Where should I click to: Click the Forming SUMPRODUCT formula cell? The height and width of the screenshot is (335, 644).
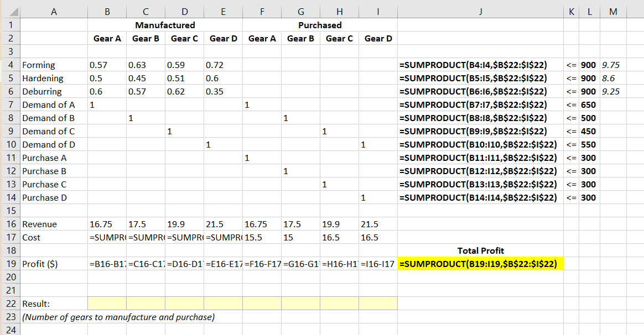pos(480,65)
